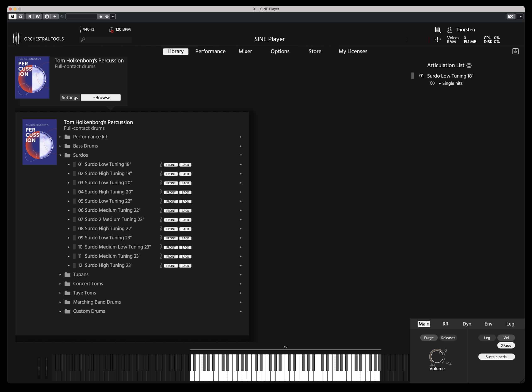
Task: Click the plugin power bypass icon
Action: click(12, 16)
